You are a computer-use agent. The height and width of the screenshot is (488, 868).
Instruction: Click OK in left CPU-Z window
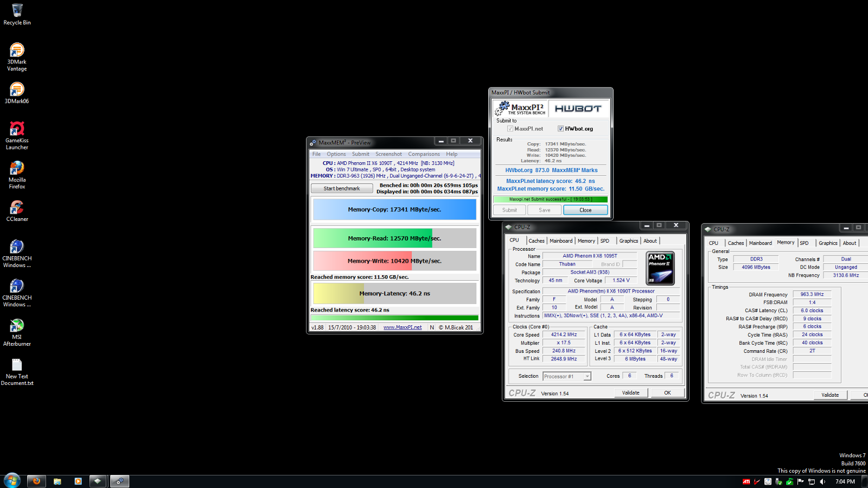coord(667,392)
